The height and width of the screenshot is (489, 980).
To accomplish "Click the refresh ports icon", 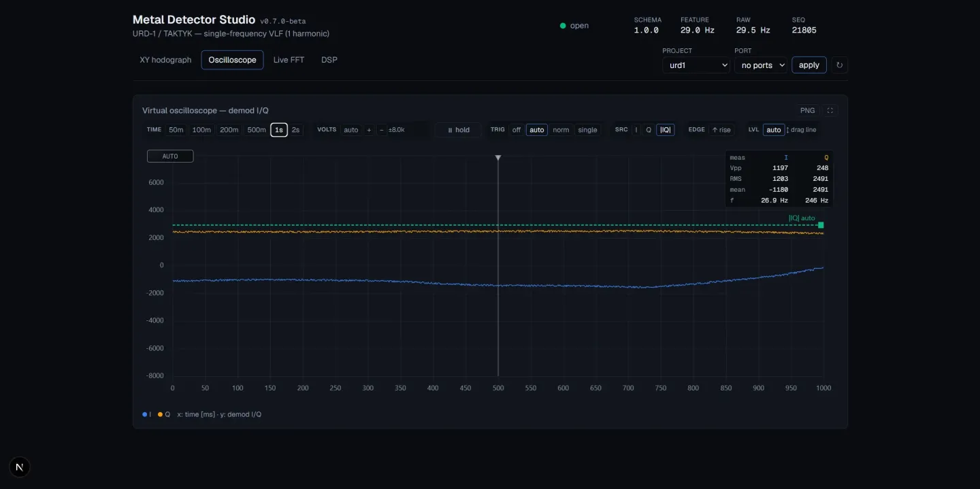I will pyautogui.click(x=839, y=65).
